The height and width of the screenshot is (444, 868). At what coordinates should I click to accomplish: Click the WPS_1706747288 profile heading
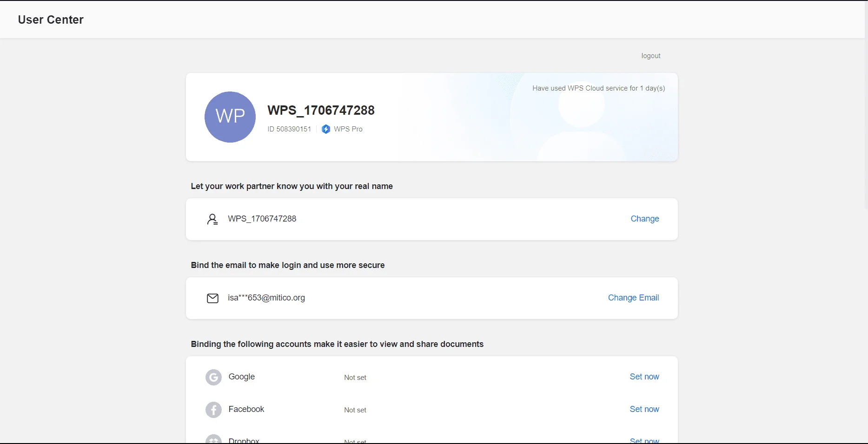coord(321,110)
